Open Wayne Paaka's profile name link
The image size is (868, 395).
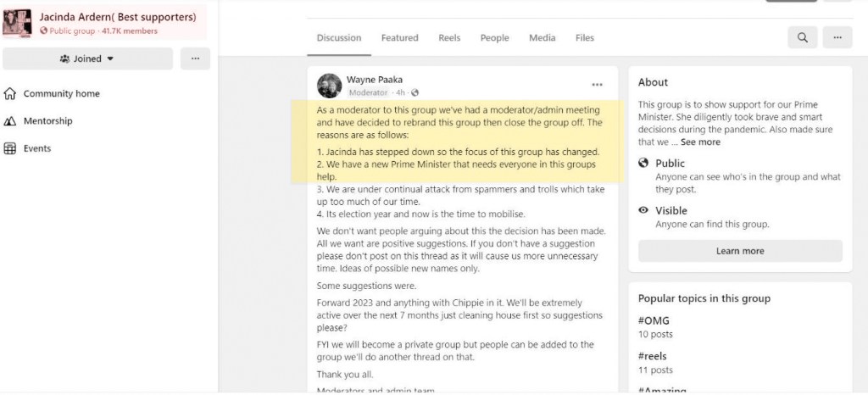373,80
